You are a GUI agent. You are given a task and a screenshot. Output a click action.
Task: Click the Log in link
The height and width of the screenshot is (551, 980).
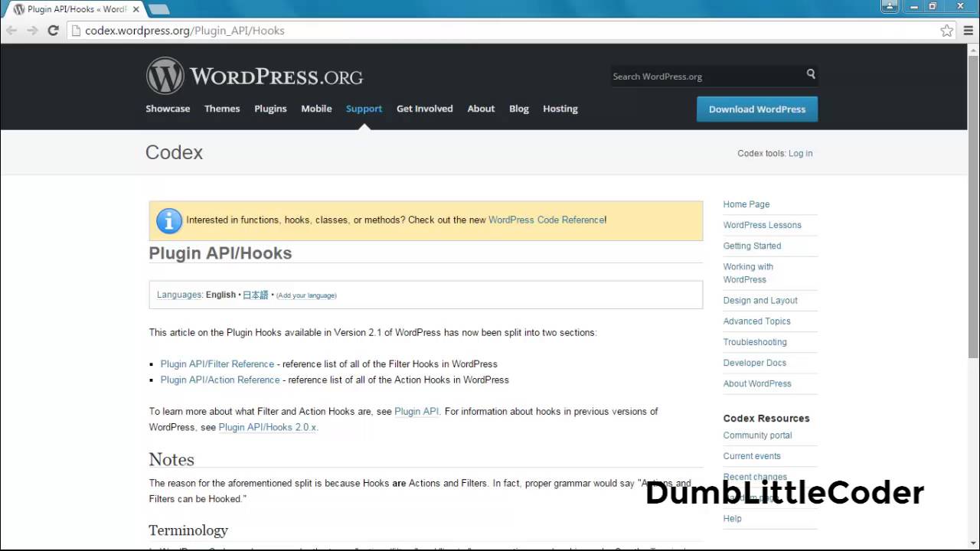tap(800, 153)
